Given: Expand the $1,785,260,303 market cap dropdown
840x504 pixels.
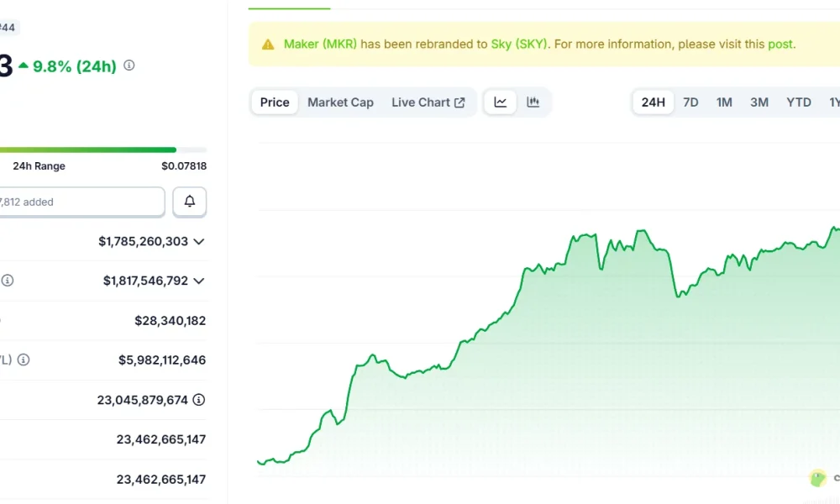Looking at the screenshot, I should (x=198, y=241).
